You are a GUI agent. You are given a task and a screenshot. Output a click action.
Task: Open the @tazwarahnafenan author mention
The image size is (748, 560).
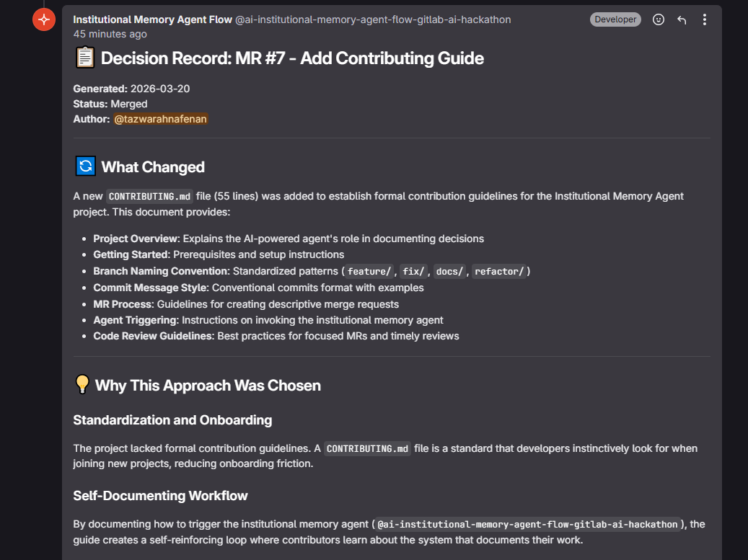pos(161,119)
